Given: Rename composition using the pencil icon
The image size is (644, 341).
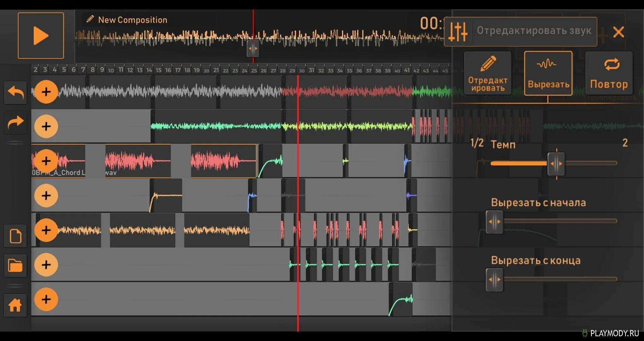Looking at the screenshot, I should coord(90,19).
